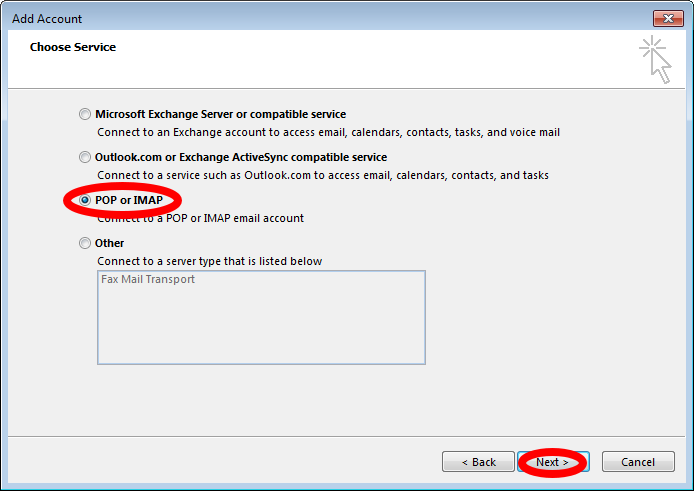
Task: Select the POP or IMAP radio button
Action: point(85,200)
